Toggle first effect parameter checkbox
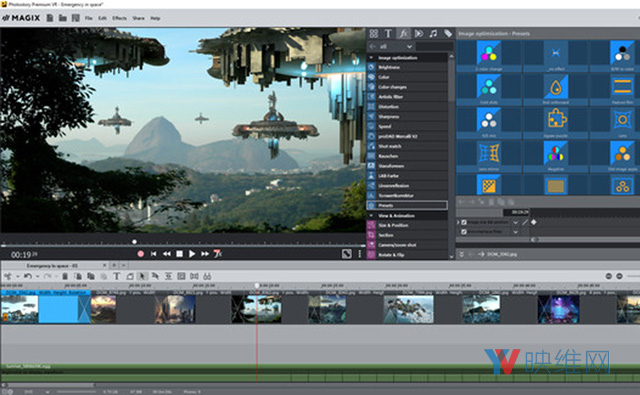Image resolution: width=640 pixels, height=395 pixels. 464,222
